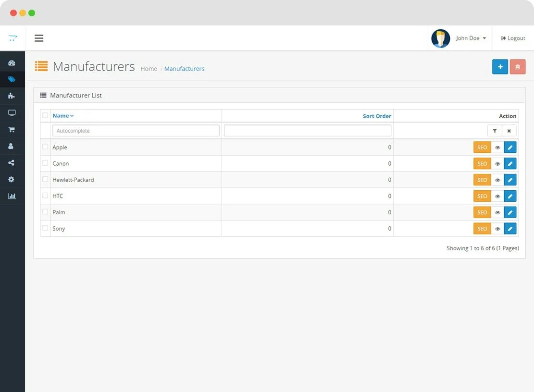The height and width of the screenshot is (392, 534).
Task: Select the checkbox for Sony row
Action: coord(45,228)
